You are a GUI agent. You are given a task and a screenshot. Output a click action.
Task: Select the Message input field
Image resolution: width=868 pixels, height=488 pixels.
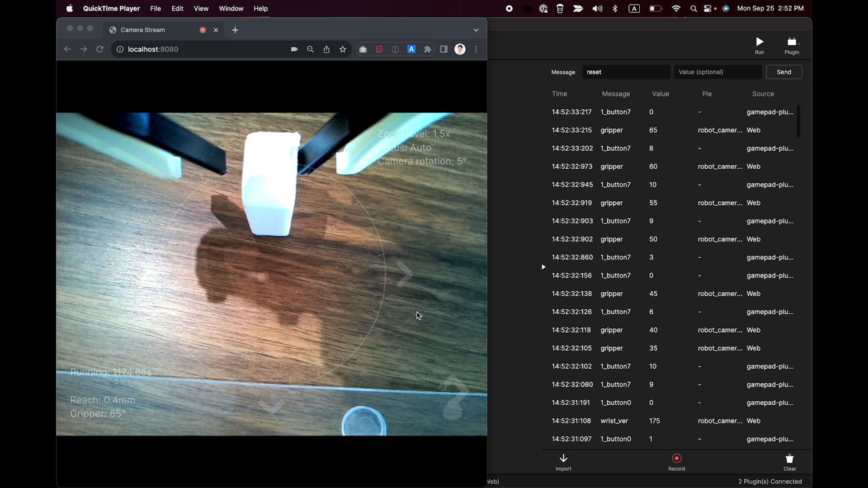coord(625,72)
